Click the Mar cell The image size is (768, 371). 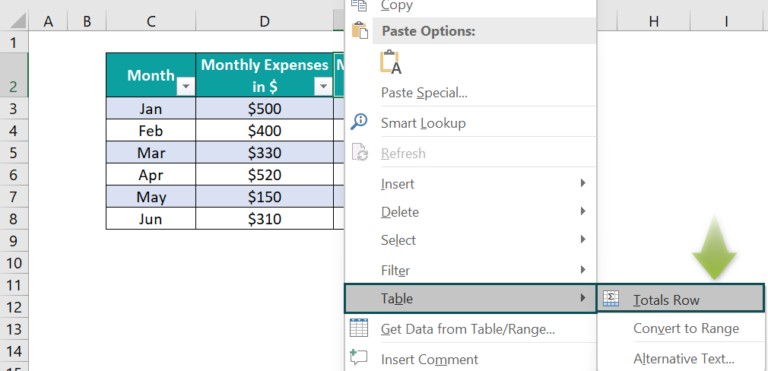151,152
